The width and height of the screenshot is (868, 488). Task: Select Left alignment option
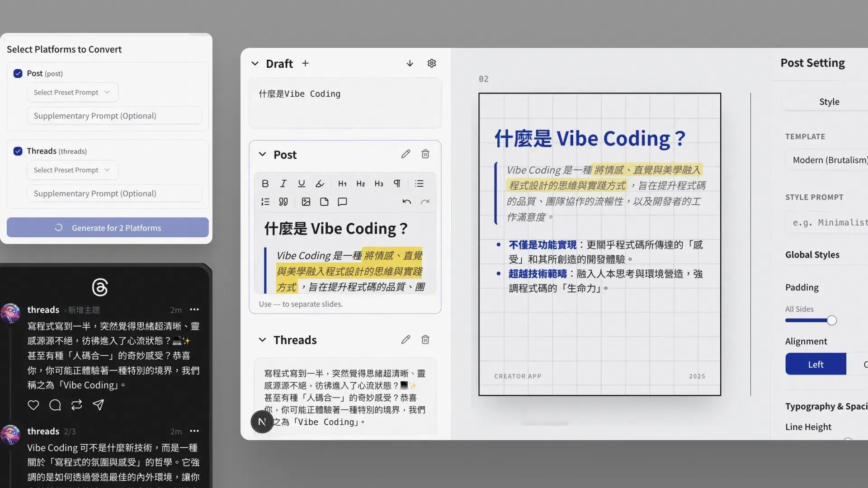pos(816,364)
